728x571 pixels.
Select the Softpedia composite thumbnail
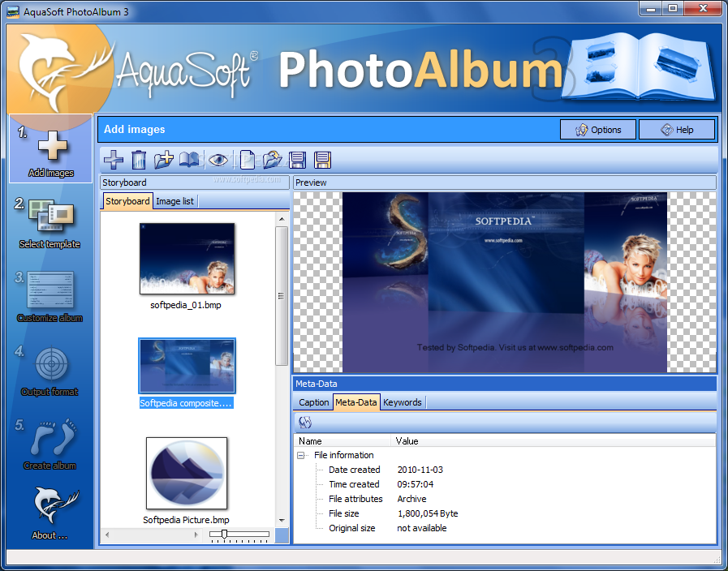click(x=187, y=366)
